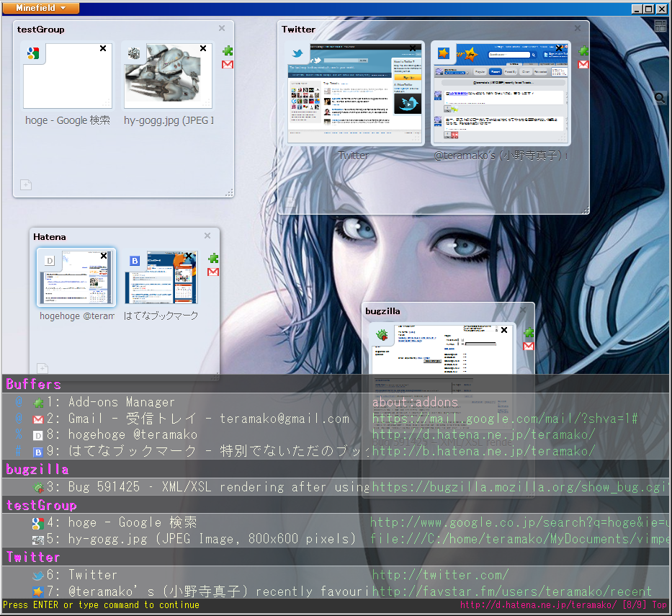The height and width of the screenshot is (616, 672).
Task: Click the Hatena Diary D favicon on thumbnail
Action: point(50,261)
